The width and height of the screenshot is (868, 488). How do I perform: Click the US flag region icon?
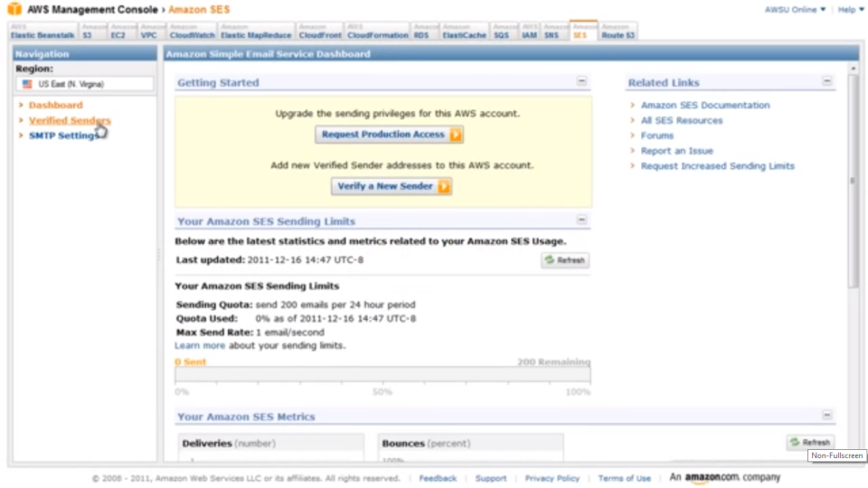(27, 84)
